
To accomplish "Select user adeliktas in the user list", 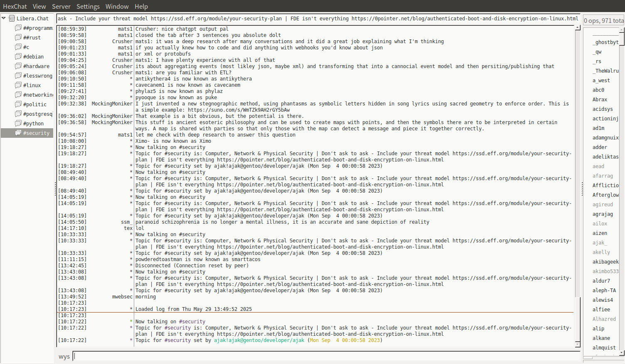I will (x=605, y=157).
